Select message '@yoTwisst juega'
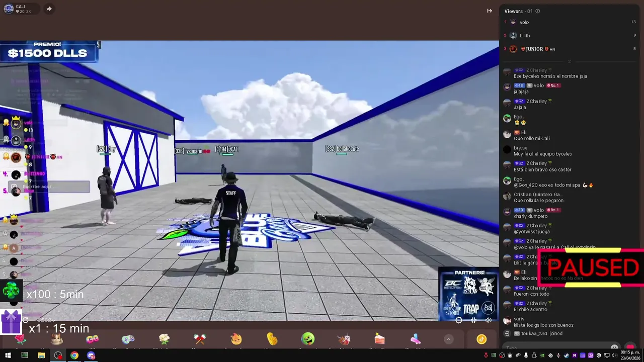 532,232
